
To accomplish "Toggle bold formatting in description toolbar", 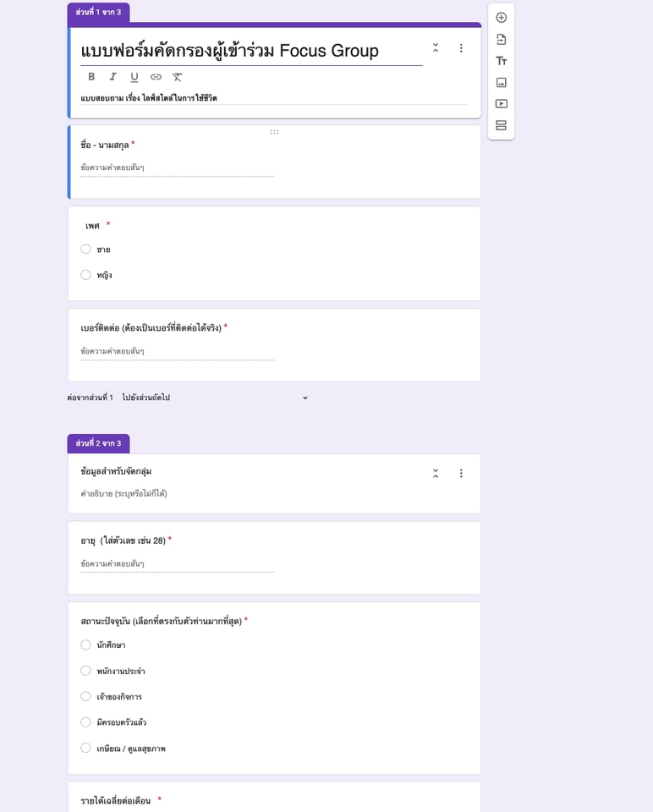I will click(x=91, y=77).
